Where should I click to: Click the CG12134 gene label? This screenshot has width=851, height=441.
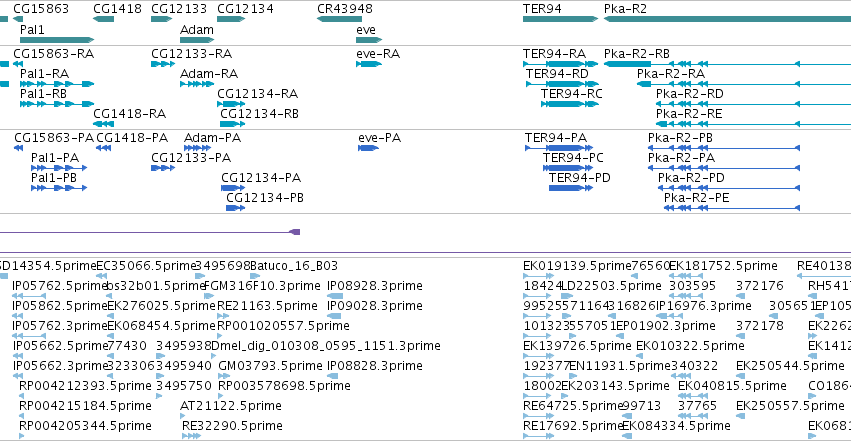point(245,9)
